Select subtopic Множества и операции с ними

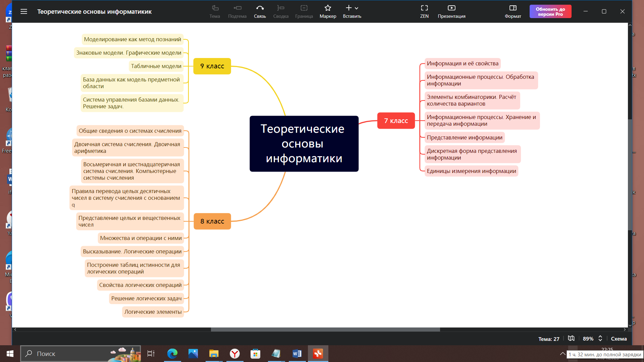pyautogui.click(x=141, y=238)
